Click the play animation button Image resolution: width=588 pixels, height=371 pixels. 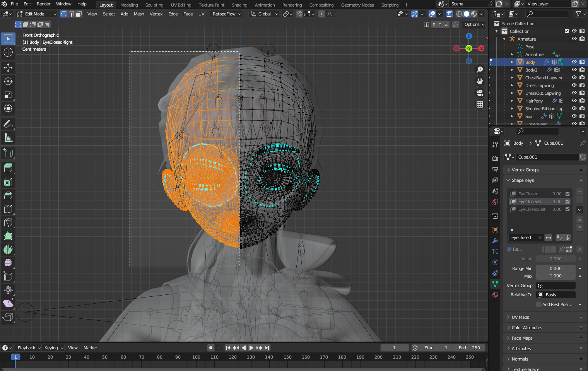point(251,348)
